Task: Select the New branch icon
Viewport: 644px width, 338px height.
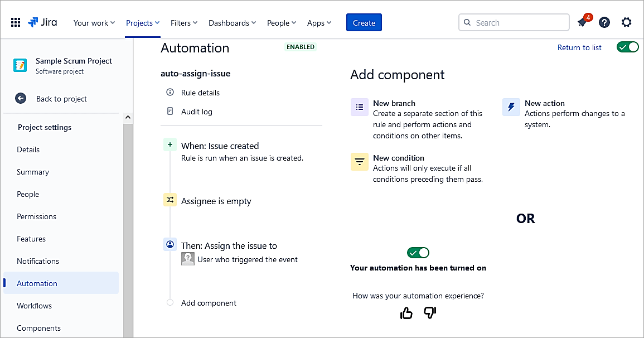Action: click(x=360, y=107)
